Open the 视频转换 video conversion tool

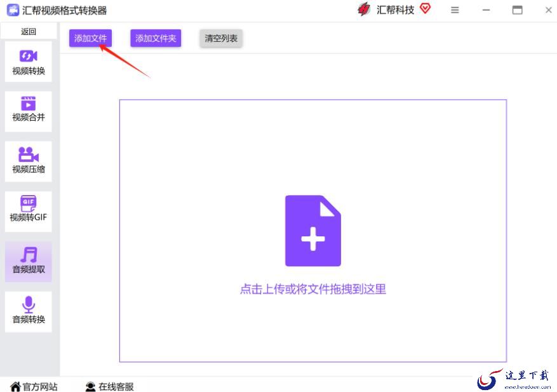(x=29, y=62)
